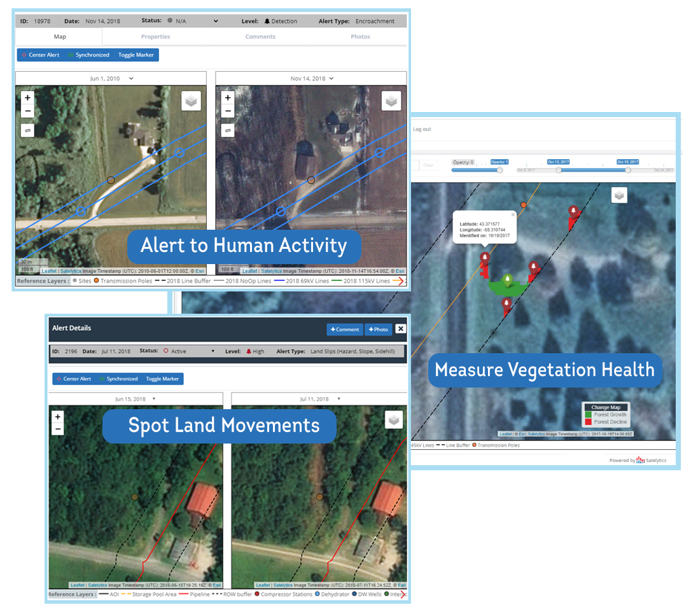Select the pole marker on Jun 15, 2018 map
Image resolution: width=691 pixels, height=616 pixels.
[135, 497]
